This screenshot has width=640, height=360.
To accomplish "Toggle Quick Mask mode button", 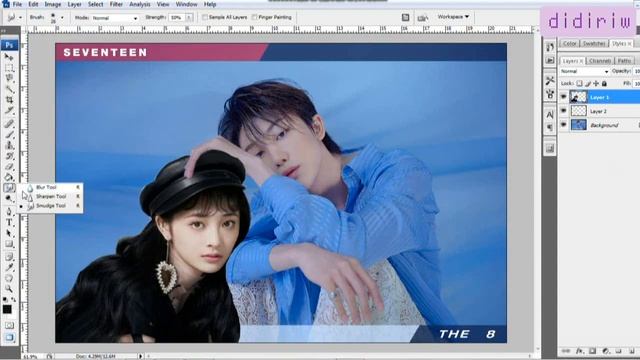I will [x=9, y=325].
